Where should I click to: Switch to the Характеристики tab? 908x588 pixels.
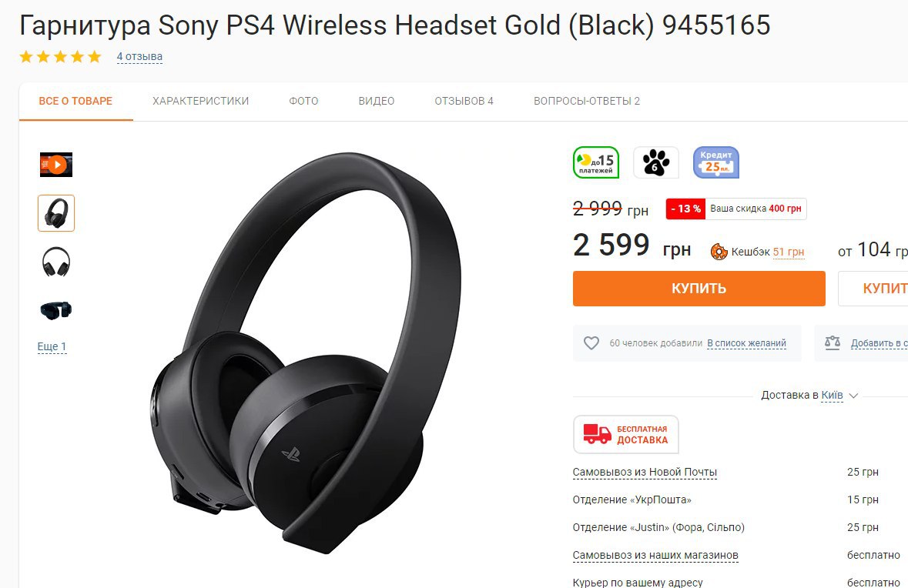(x=200, y=102)
